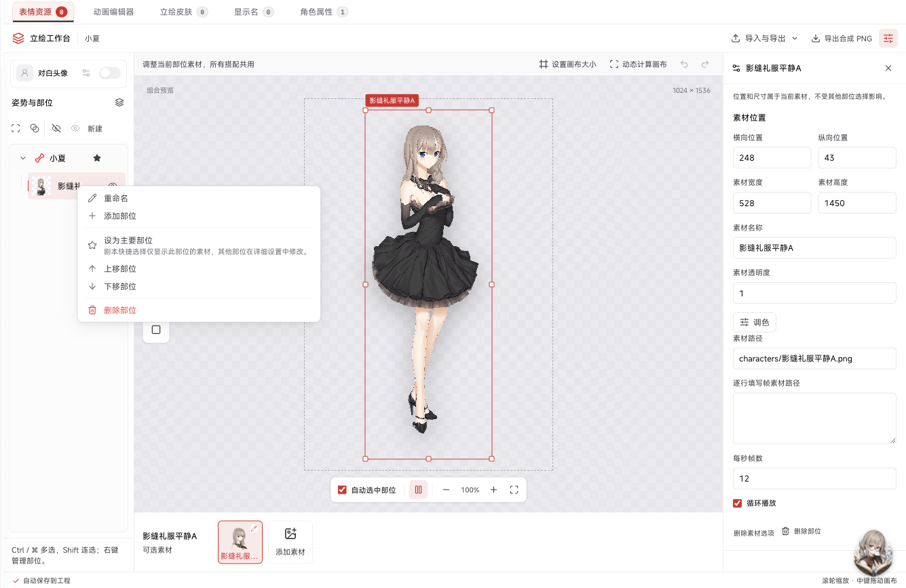Click the 横向位置 input field
The height and width of the screenshot is (588, 906).
tap(772, 158)
